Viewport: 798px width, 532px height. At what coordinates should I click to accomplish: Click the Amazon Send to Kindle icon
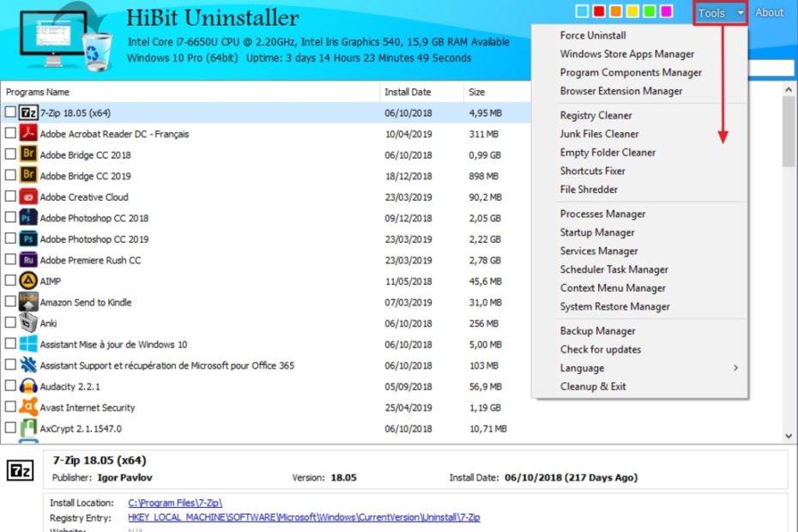28,302
